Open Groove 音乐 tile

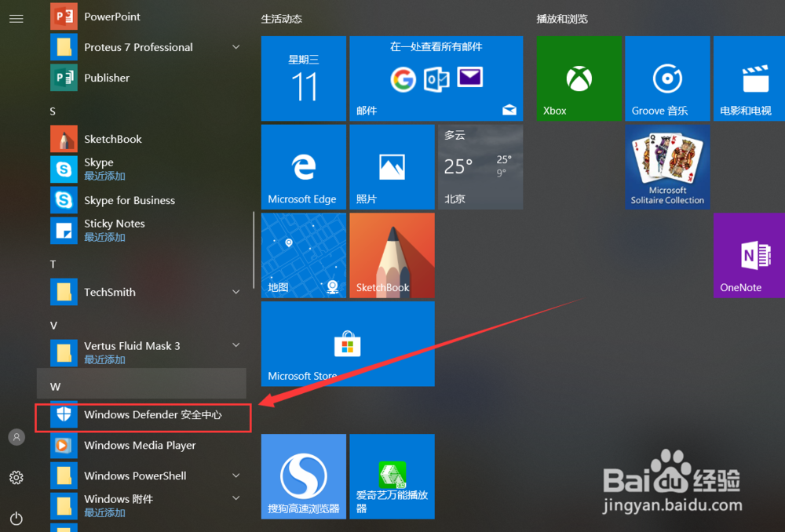point(667,78)
